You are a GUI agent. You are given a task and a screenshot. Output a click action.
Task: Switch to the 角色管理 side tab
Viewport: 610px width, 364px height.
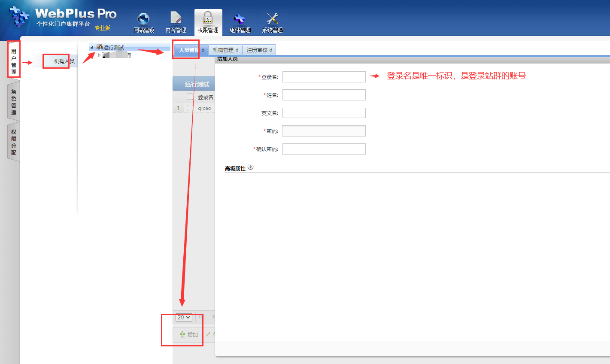click(x=14, y=102)
